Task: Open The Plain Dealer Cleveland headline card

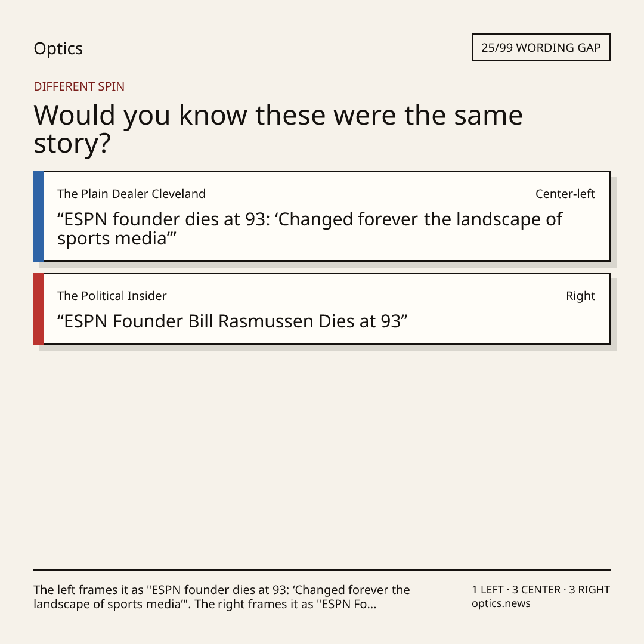Action: click(322, 216)
